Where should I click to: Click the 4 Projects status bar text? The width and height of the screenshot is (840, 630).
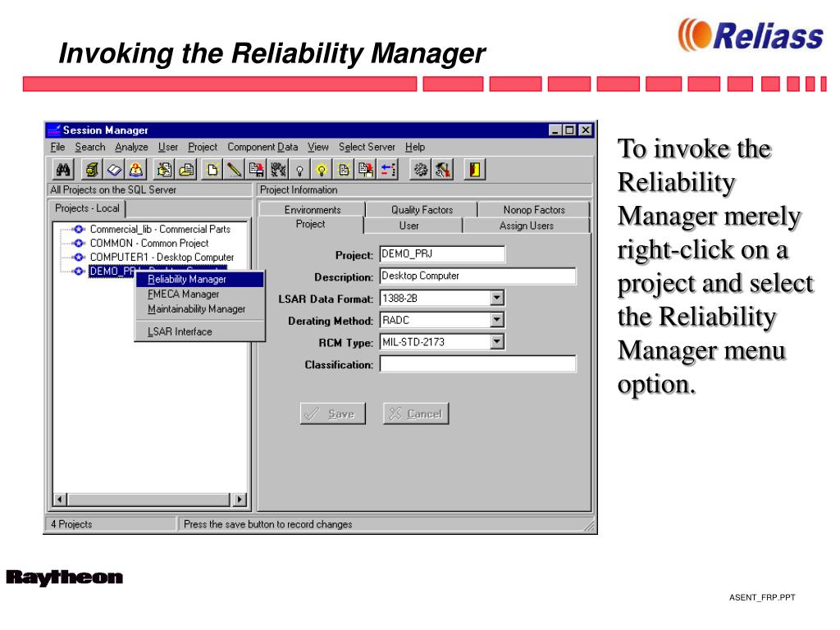point(71,524)
